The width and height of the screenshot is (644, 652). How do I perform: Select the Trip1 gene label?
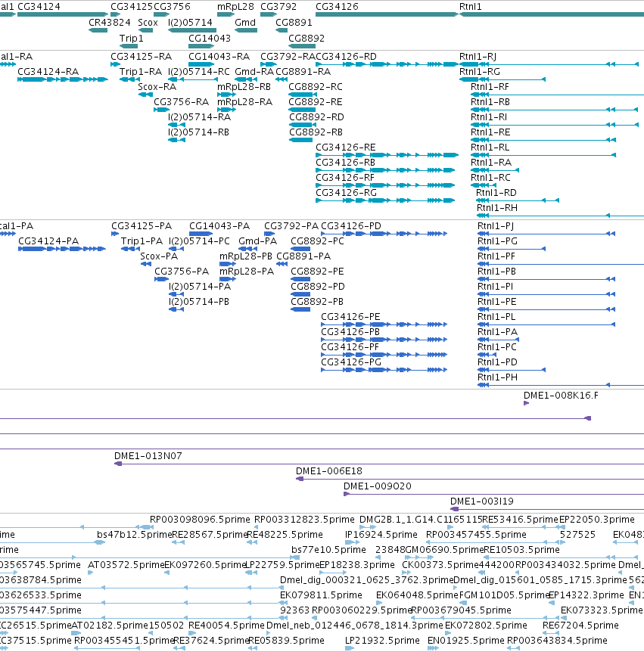click(x=132, y=39)
